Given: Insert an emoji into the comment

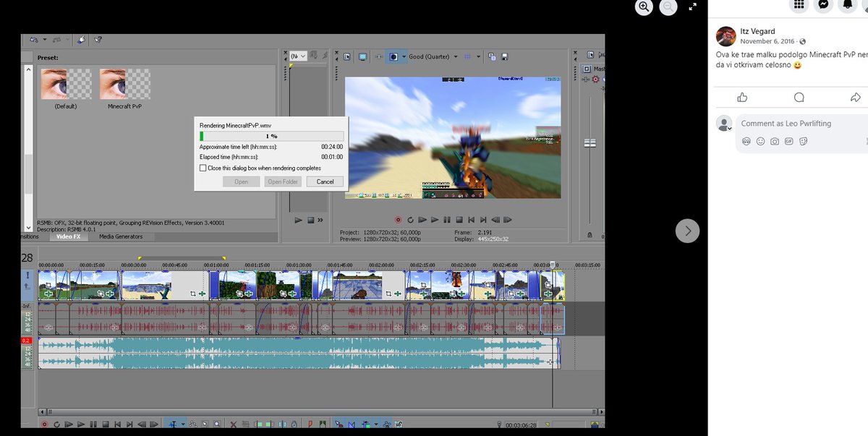Looking at the screenshot, I should tap(761, 142).
